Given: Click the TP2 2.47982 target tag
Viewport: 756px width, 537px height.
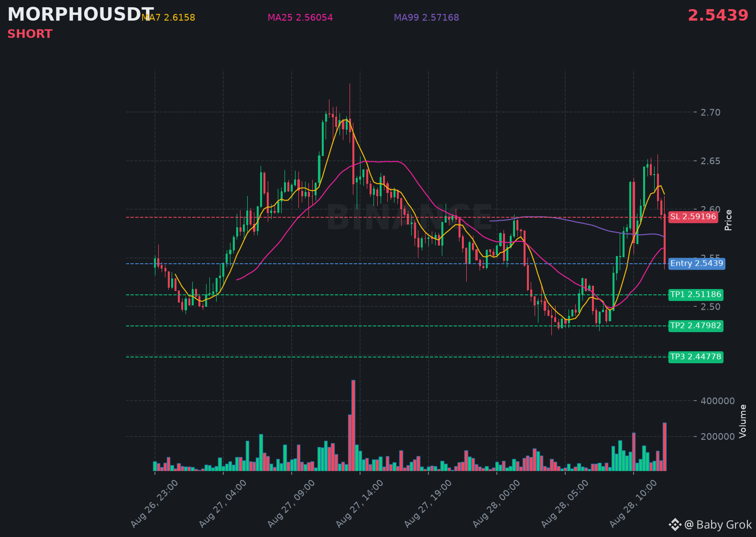Looking at the screenshot, I should pyautogui.click(x=696, y=326).
